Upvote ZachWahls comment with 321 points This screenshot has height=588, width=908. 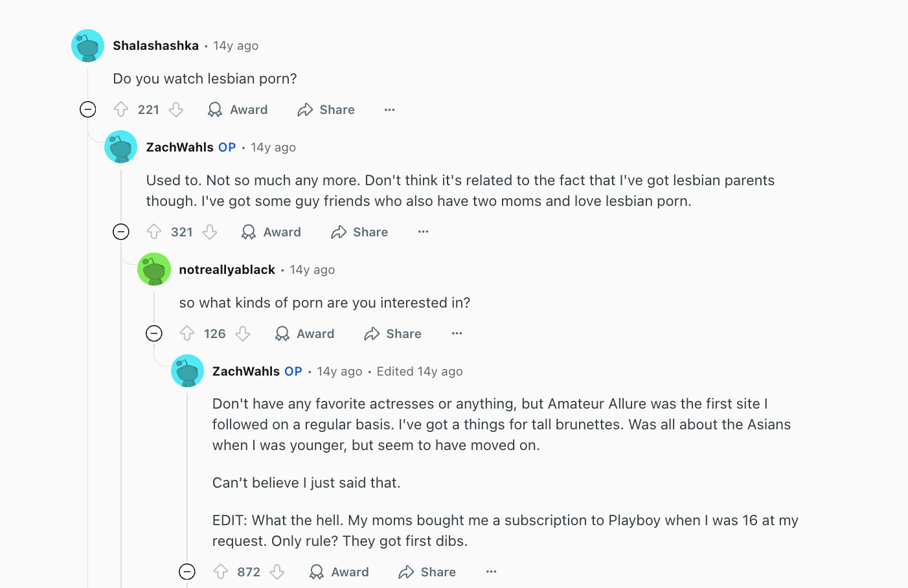(x=154, y=232)
